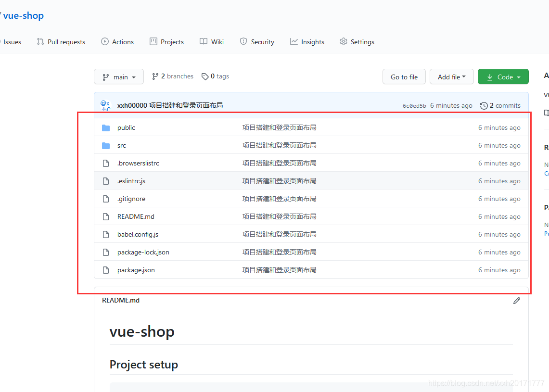Open the green Code dropdown
The height and width of the screenshot is (392, 549).
(x=503, y=76)
